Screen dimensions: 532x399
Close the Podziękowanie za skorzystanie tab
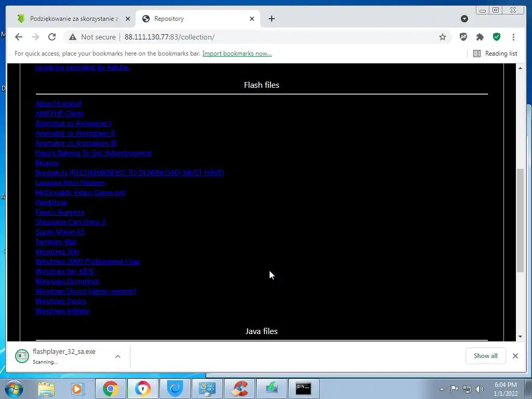click(x=128, y=19)
